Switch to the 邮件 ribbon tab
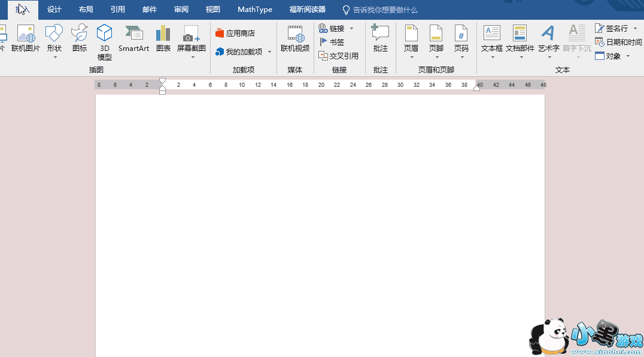Image resolution: width=644 pixels, height=357 pixels. click(150, 10)
